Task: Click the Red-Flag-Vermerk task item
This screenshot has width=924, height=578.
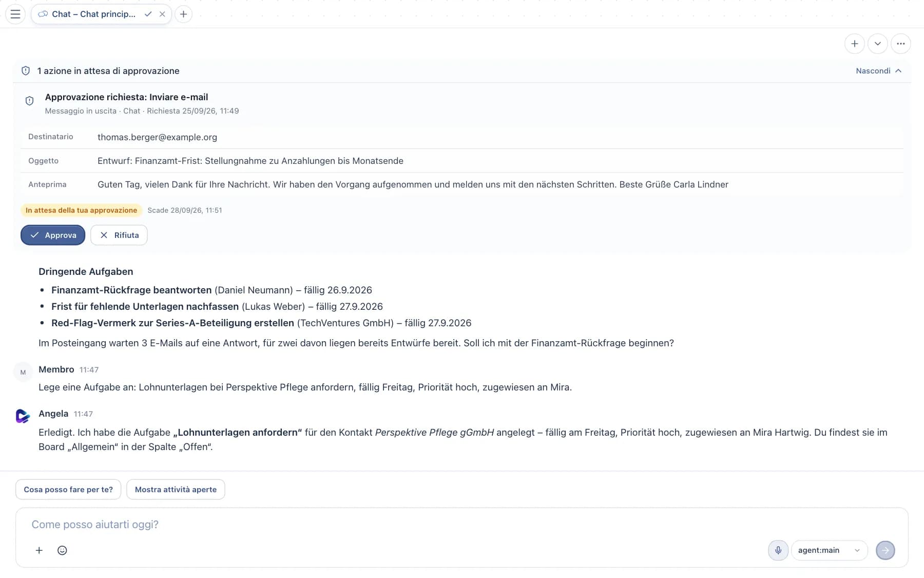Action: (x=261, y=323)
